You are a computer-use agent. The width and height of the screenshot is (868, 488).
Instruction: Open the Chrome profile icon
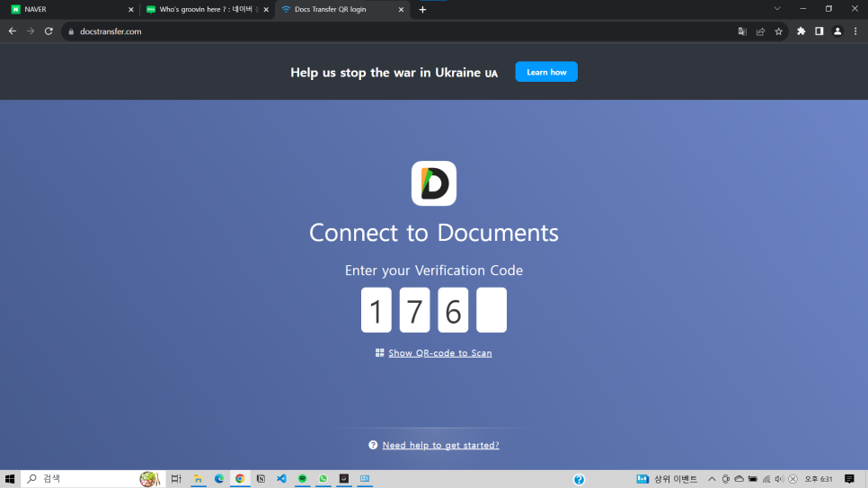[x=837, y=31]
